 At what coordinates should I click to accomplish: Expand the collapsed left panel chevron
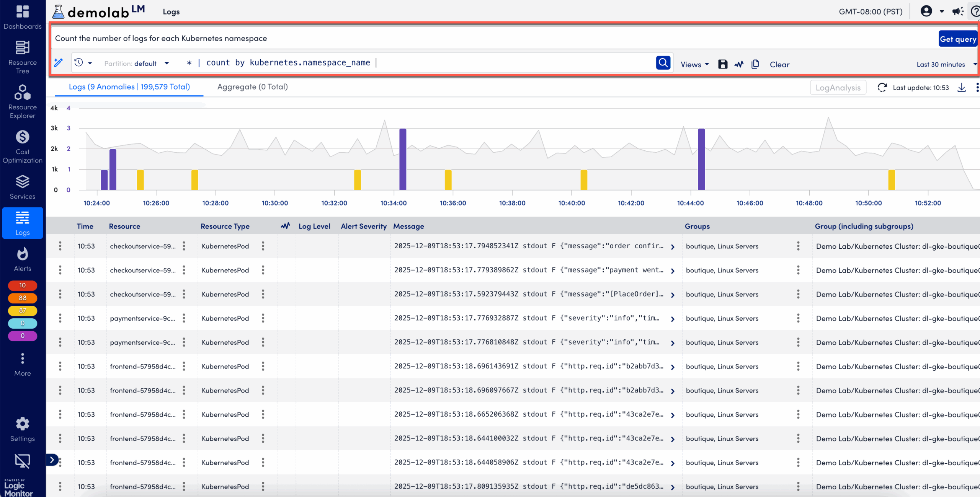52,460
